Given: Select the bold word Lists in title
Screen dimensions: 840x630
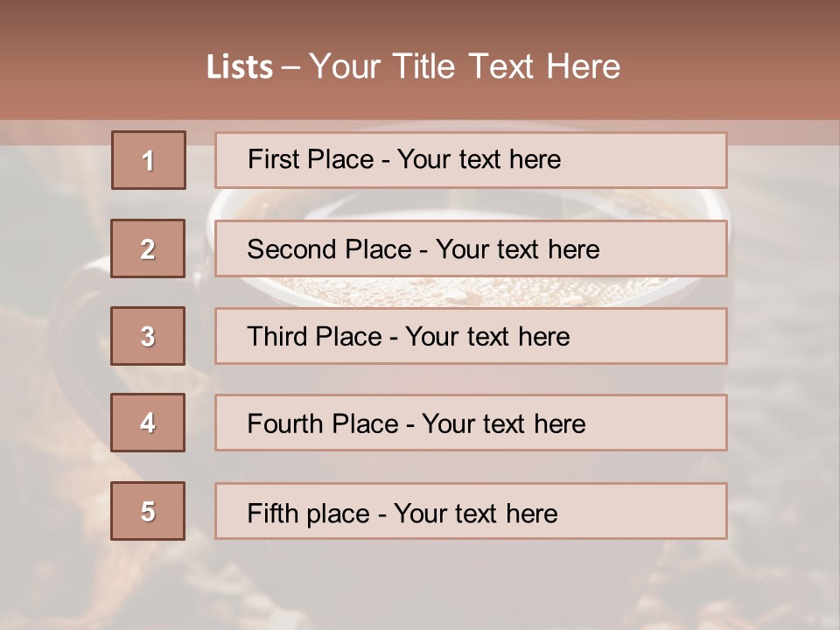Looking at the screenshot, I should click(x=240, y=66).
